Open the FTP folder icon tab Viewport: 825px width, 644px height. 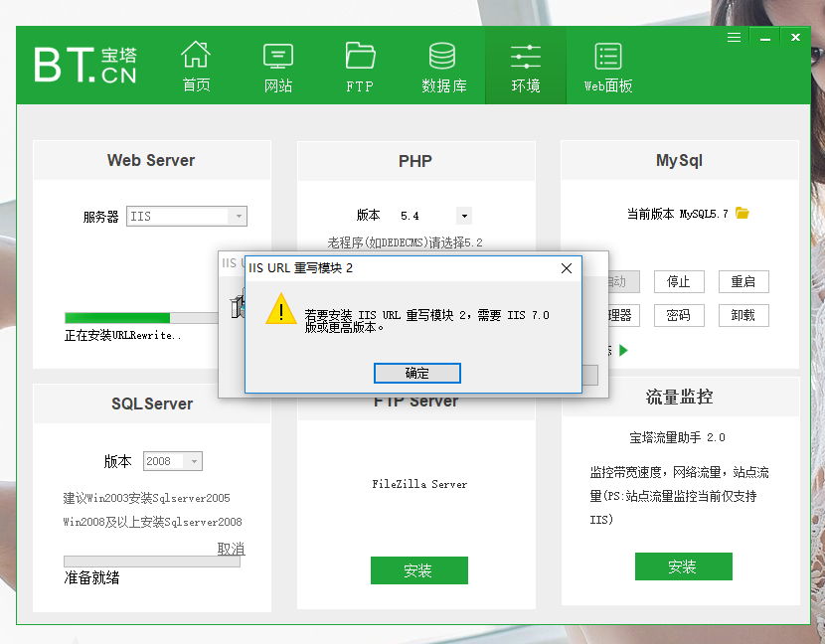tap(360, 66)
